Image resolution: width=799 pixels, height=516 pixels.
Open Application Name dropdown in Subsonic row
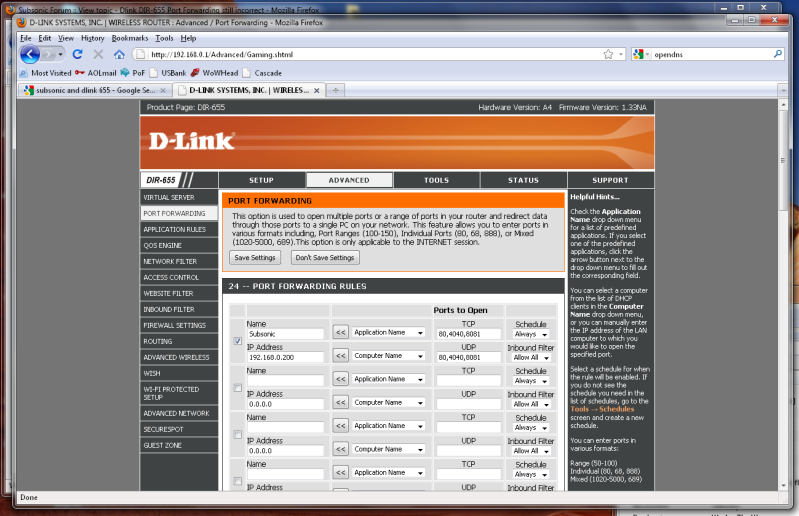(x=388, y=332)
